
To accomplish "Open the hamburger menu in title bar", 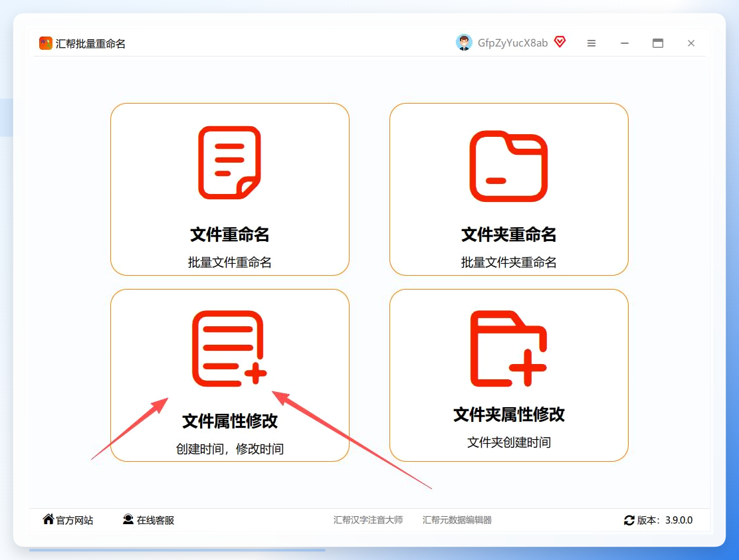I will click(x=591, y=43).
